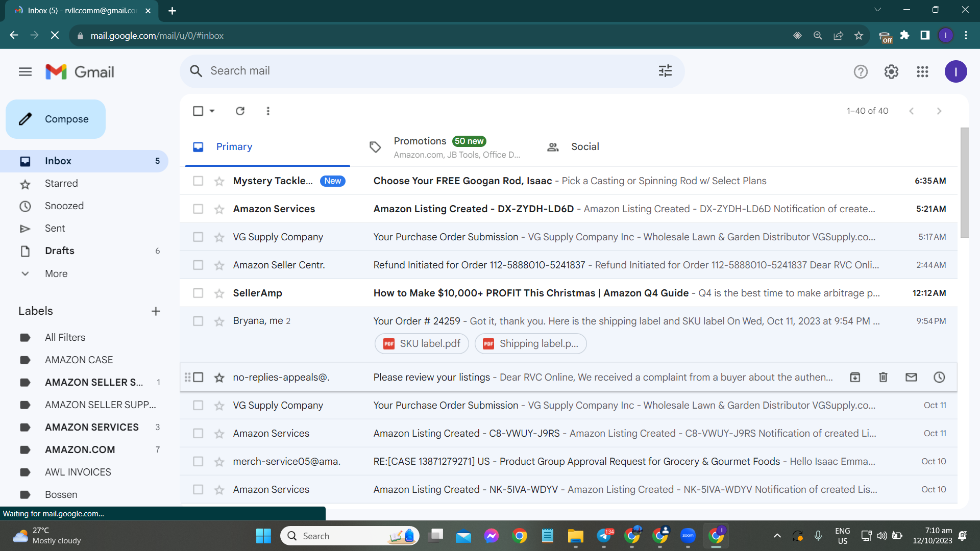Star the SellerAmp email

(x=219, y=293)
